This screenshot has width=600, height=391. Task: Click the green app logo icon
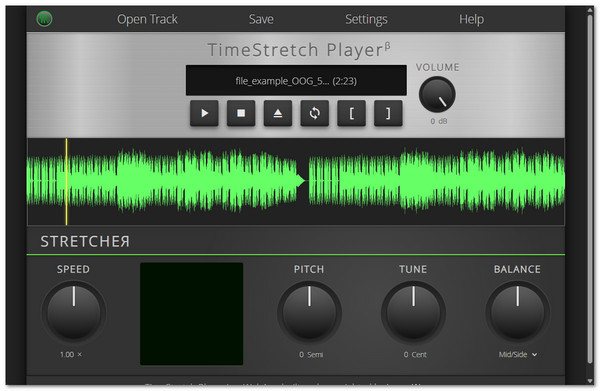pos(44,18)
